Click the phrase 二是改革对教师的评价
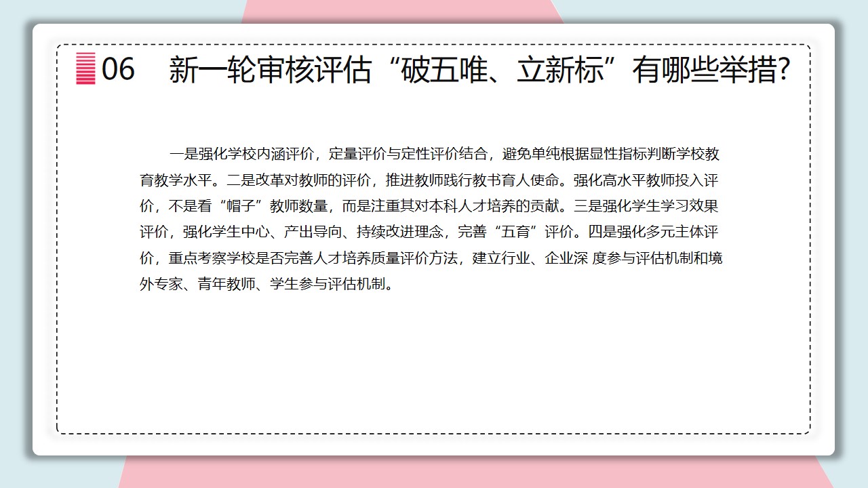Viewport: 868px width, 488px height. click(x=296, y=180)
